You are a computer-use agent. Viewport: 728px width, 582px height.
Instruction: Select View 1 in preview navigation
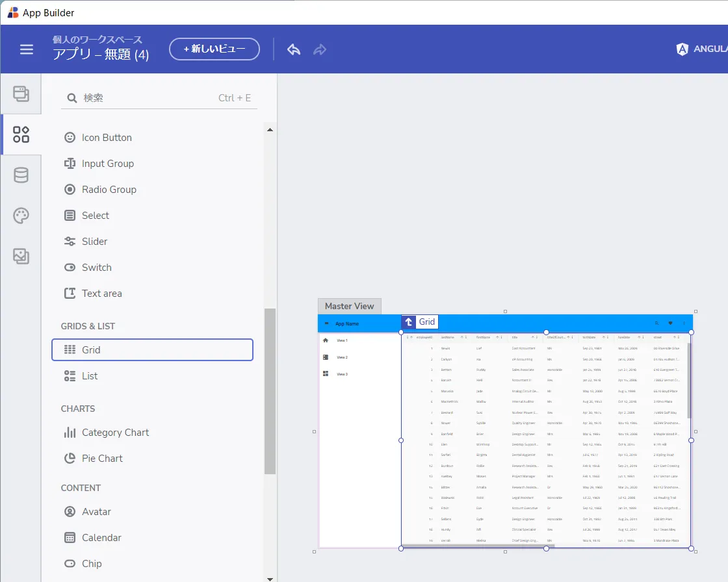coord(342,340)
